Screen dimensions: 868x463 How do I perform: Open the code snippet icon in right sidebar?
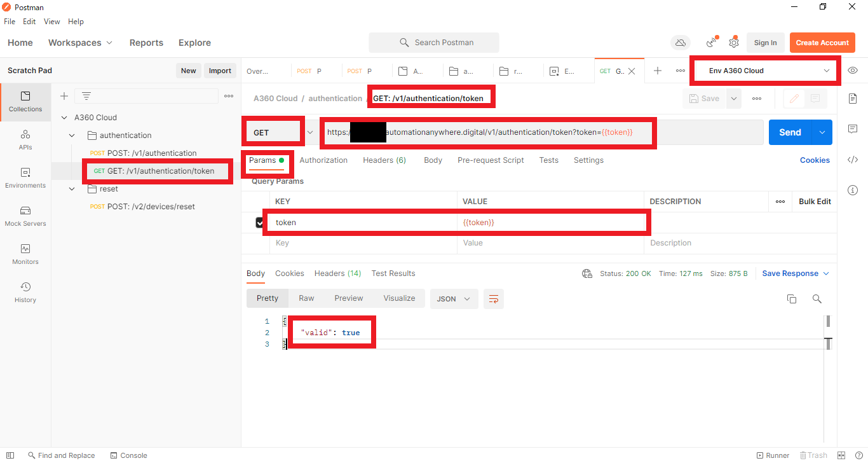coord(853,160)
